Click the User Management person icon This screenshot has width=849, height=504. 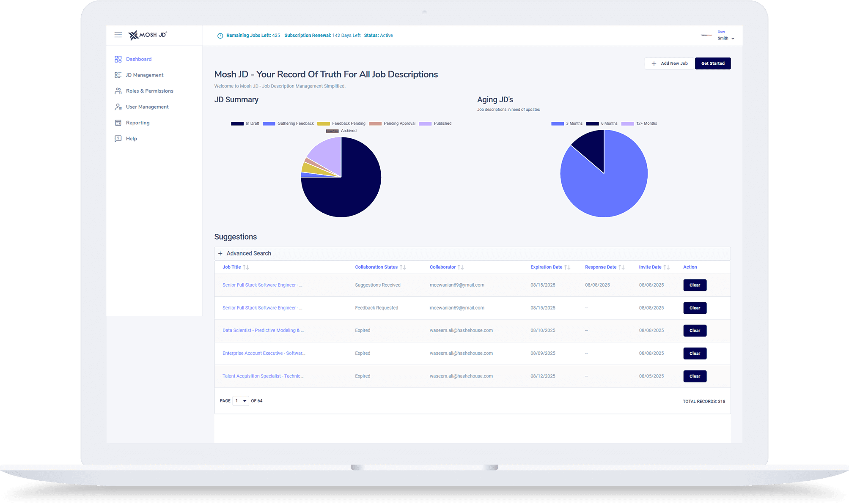pos(118,107)
